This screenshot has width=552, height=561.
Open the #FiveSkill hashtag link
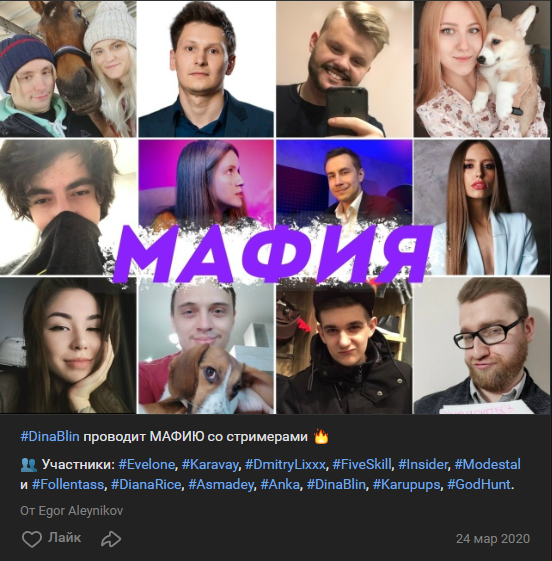pos(362,465)
